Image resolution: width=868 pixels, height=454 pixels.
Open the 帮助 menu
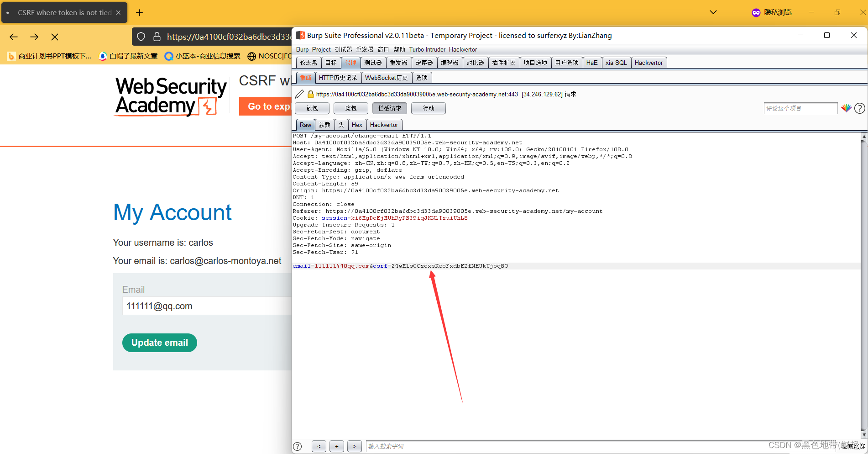[x=399, y=49]
